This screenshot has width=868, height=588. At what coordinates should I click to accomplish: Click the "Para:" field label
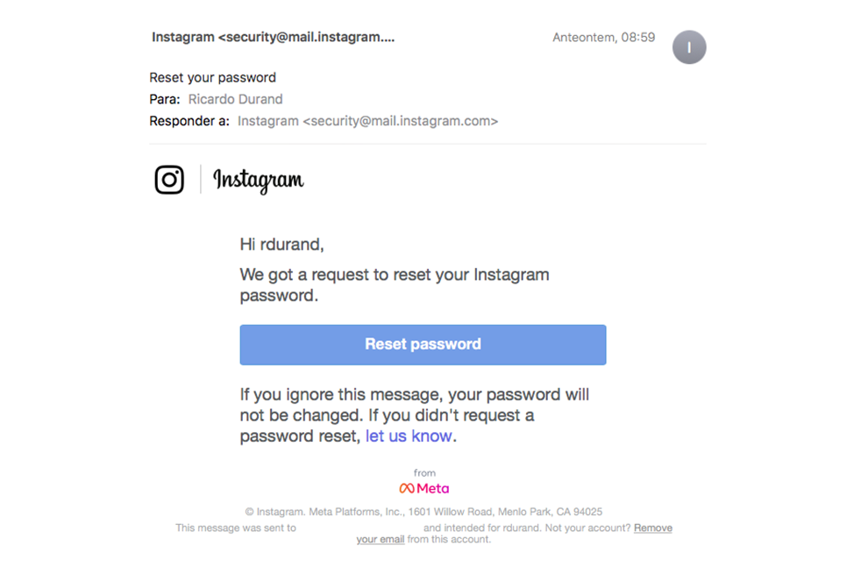click(x=165, y=99)
